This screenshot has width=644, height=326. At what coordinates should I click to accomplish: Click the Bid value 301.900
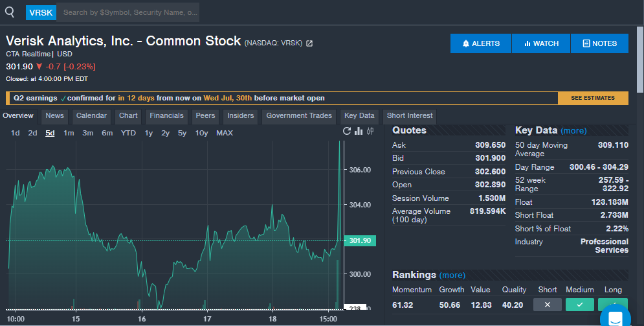tap(491, 158)
